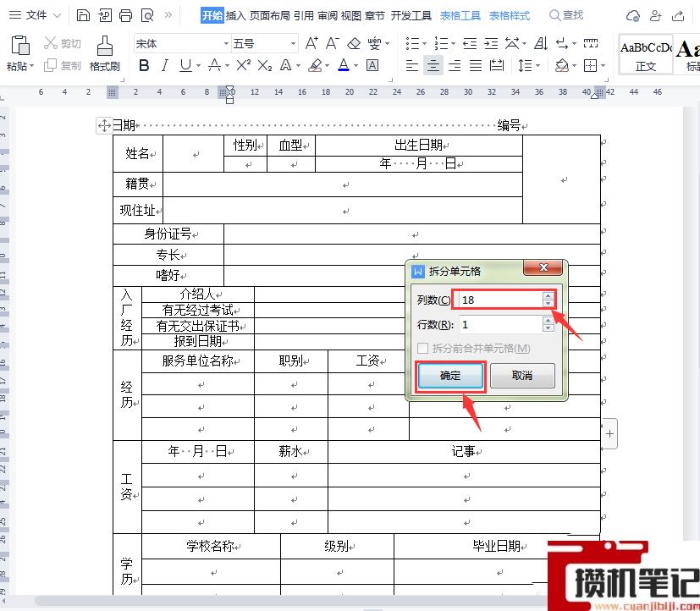Screen dimensions: 700x611
Task: Click the table move handle
Action: pos(104,125)
